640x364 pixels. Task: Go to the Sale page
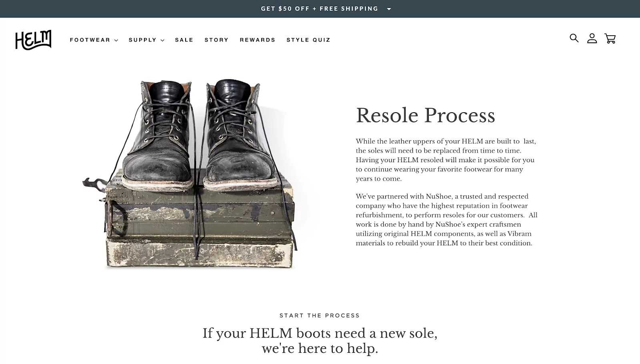pos(184,40)
